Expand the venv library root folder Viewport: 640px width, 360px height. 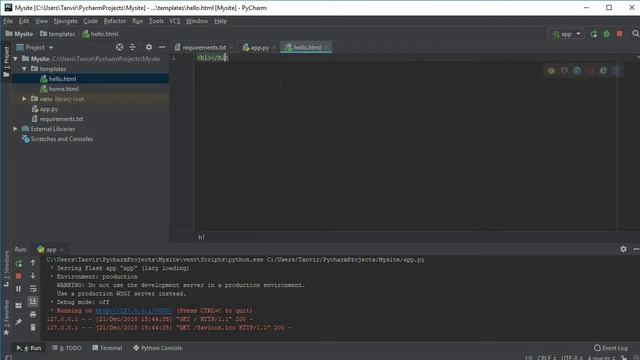pyautogui.click(x=24, y=99)
